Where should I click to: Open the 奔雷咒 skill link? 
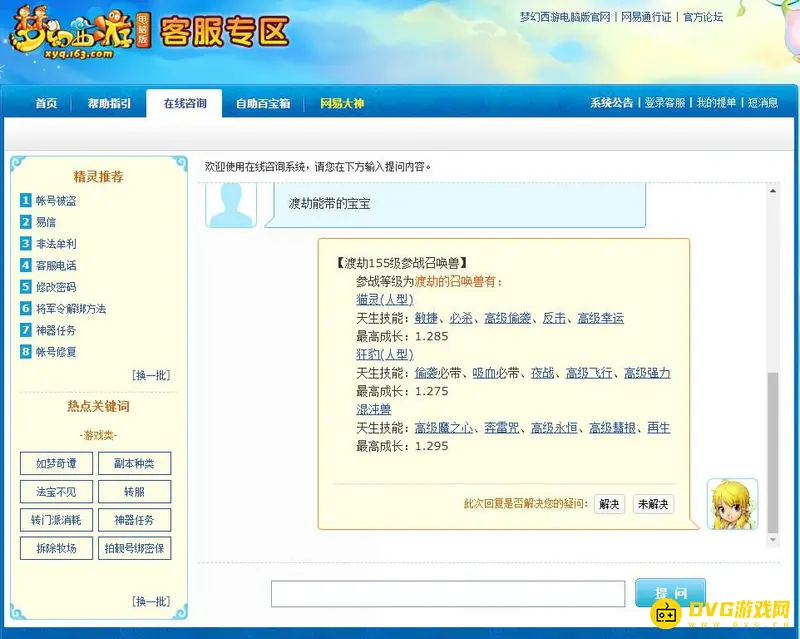coord(502,428)
